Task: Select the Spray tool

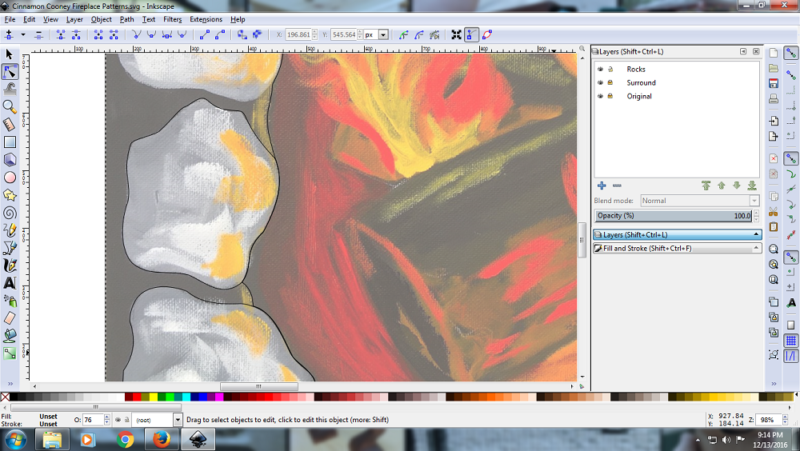Action: [9, 300]
